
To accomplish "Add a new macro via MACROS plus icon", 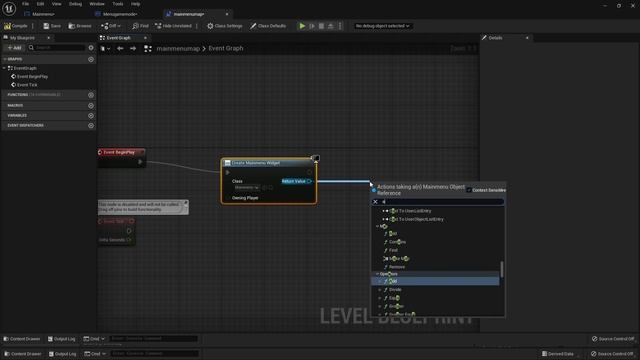I will tap(91, 105).
